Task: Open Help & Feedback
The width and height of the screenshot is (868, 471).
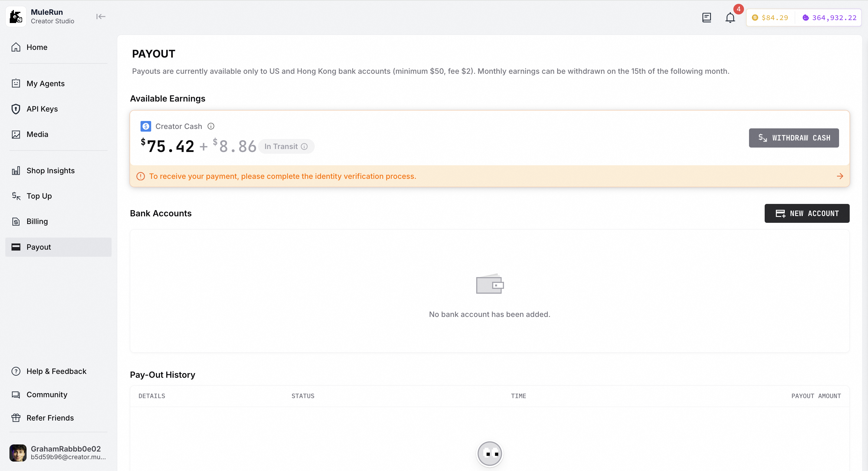Action: [x=56, y=371]
